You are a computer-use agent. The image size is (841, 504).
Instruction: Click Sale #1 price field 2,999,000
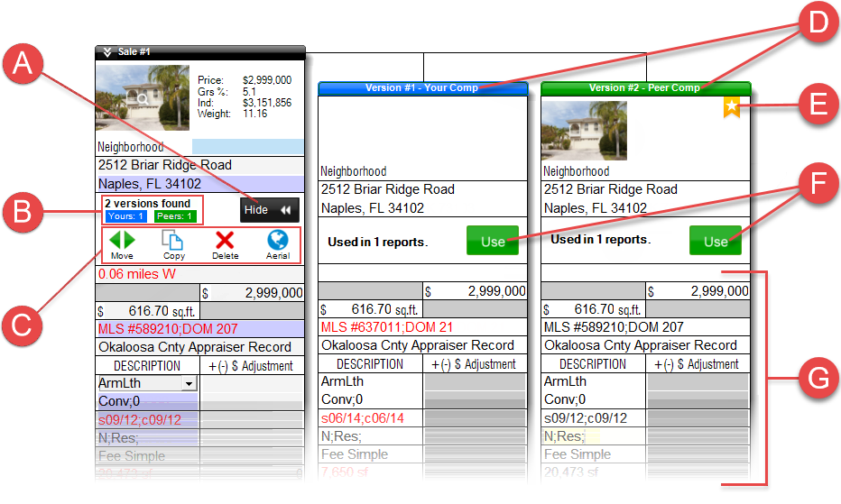252,293
